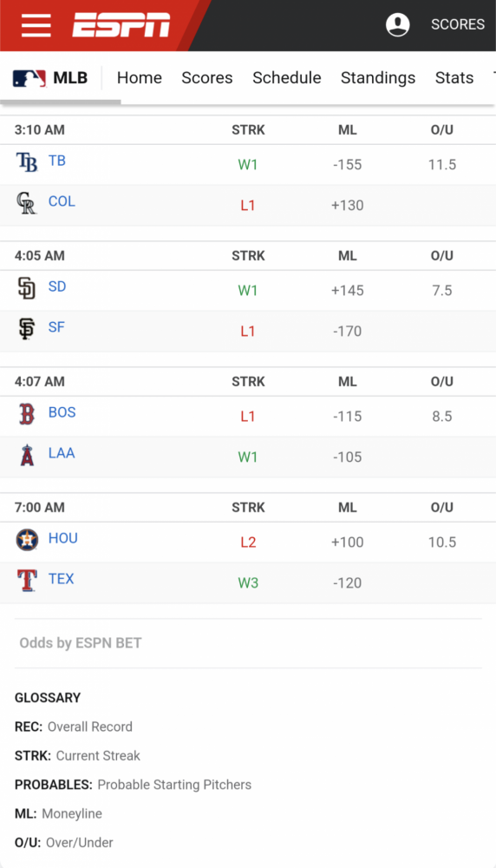Click the Colorado Rockies logo

(26, 203)
